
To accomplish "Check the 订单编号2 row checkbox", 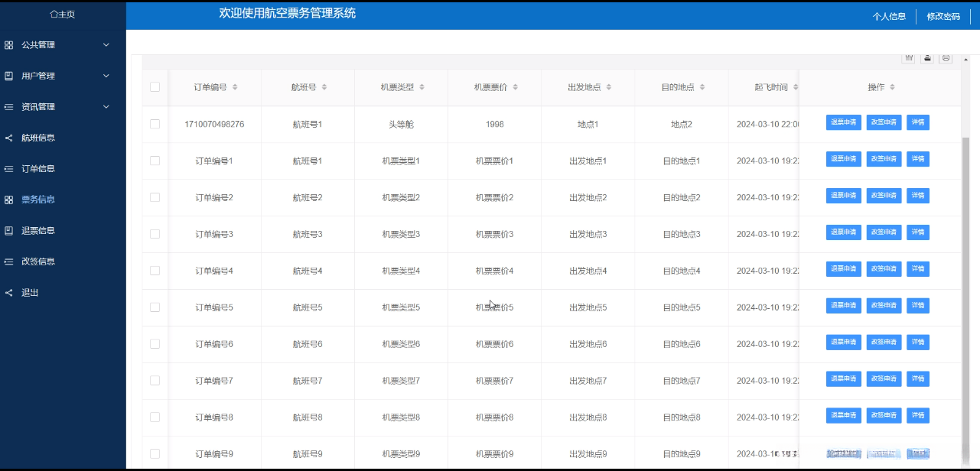I will pyautogui.click(x=155, y=197).
